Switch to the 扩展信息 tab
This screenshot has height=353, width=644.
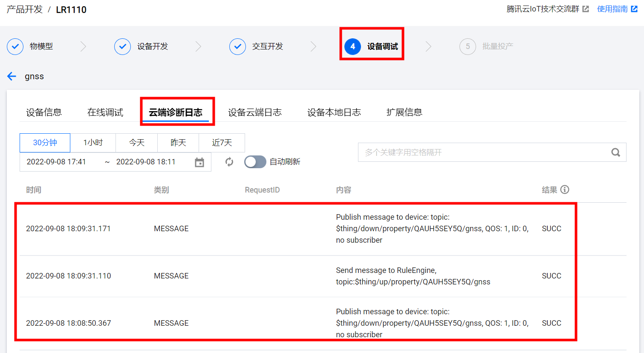click(x=404, y=112)
